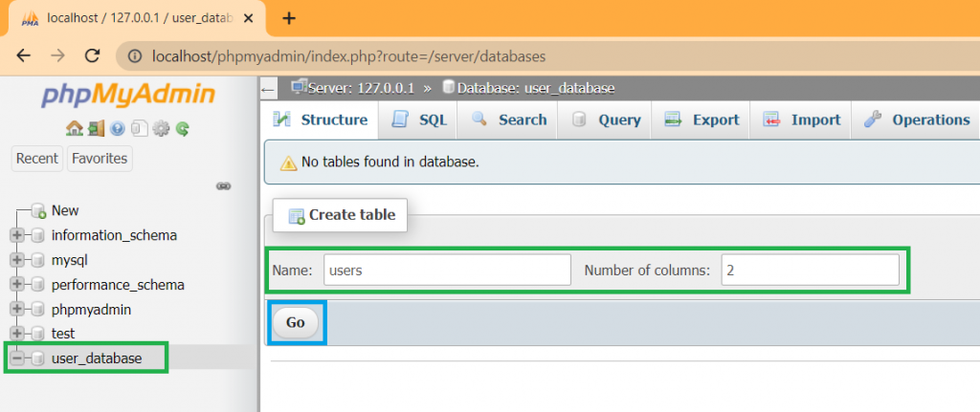Select mysql in the database tree
Image resolution: width=980 pixels, height=412 pixels.
pos(69,260)
